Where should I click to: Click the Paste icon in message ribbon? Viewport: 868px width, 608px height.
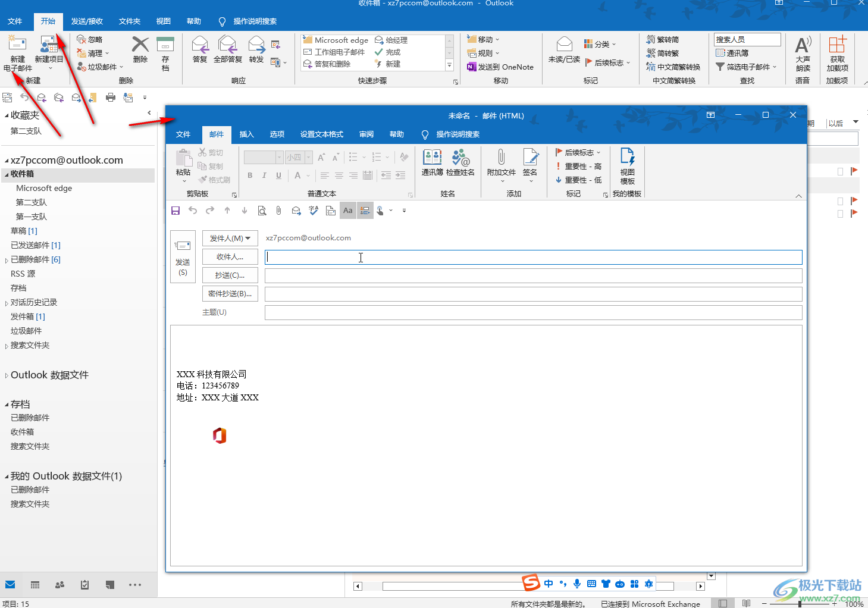click(183, 158)
